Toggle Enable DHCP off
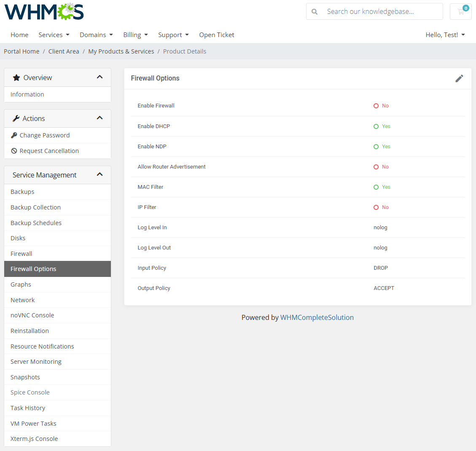The width and height of the screenshot is (476, 451). tap(382, 126)
